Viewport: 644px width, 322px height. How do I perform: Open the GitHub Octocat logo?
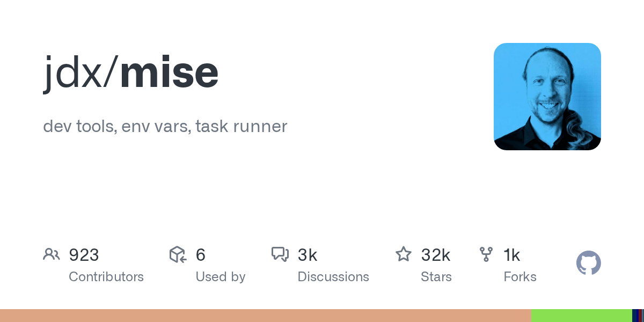pos(589,263)
